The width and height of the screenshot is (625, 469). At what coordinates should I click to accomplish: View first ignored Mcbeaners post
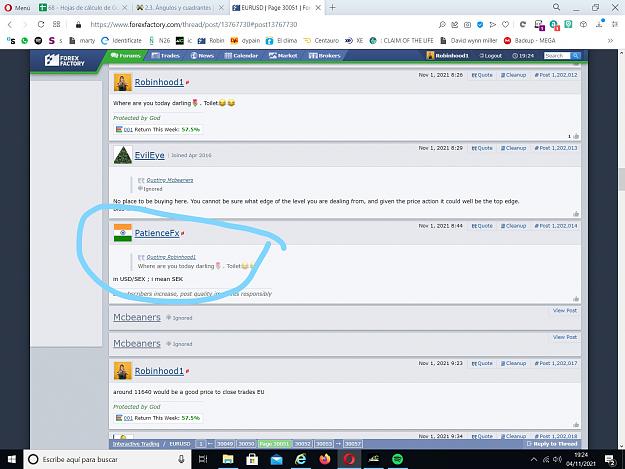point(565,310)
